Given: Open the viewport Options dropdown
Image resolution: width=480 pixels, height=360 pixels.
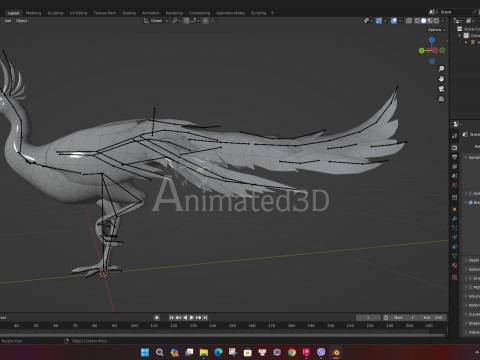Looking at the screenshot, I should [x=436, y=30].
